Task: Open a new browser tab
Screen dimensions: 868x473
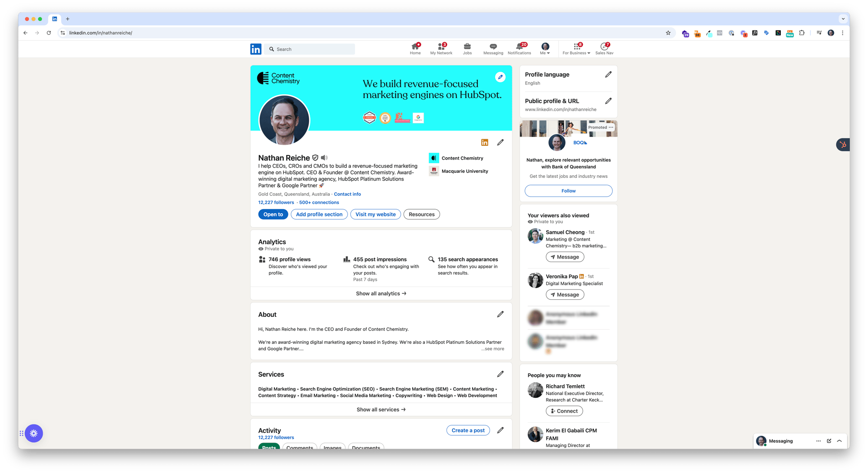Action: coord(68,19)
